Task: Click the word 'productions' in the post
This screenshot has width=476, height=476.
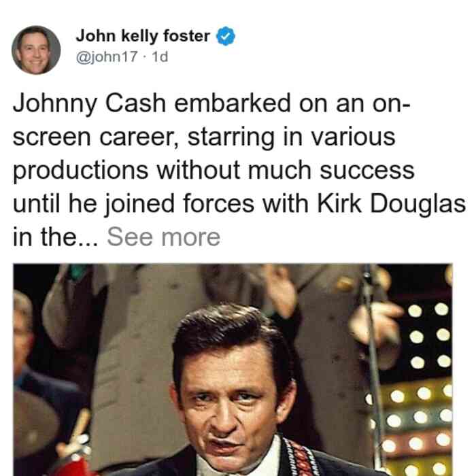Action: pyautogui.click(x=81, y=171)
